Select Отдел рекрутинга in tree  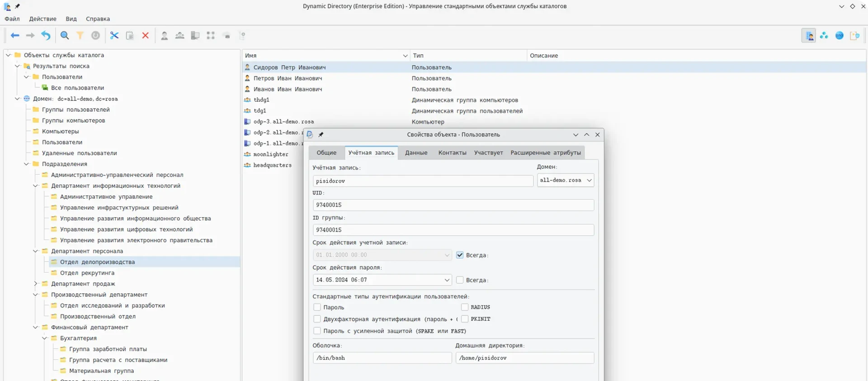[87, 273]
